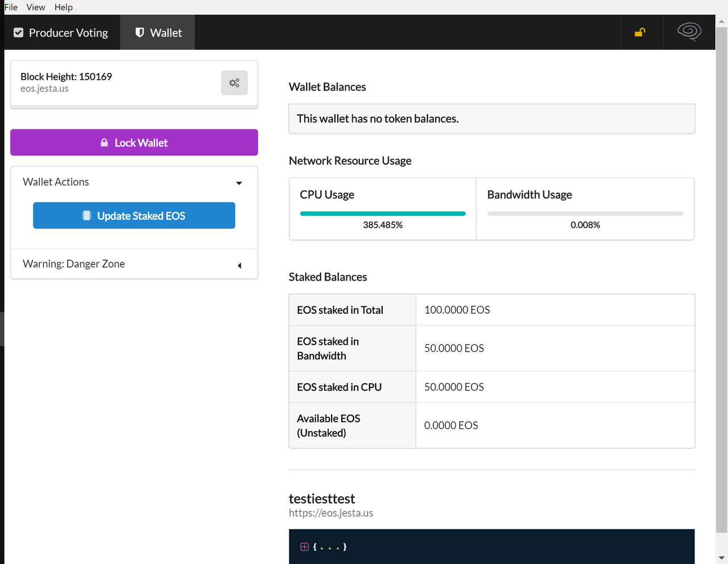The height and width of the screenshot is (564, 728).
Task: Click the chip icon on Update Staked EOS
Action: (86, 216)
